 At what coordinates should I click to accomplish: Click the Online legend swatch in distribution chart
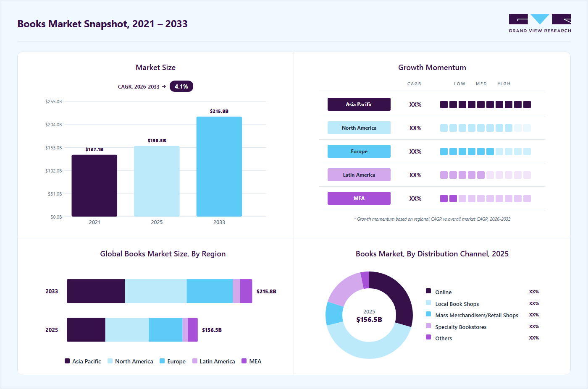[x=428, y=291]
